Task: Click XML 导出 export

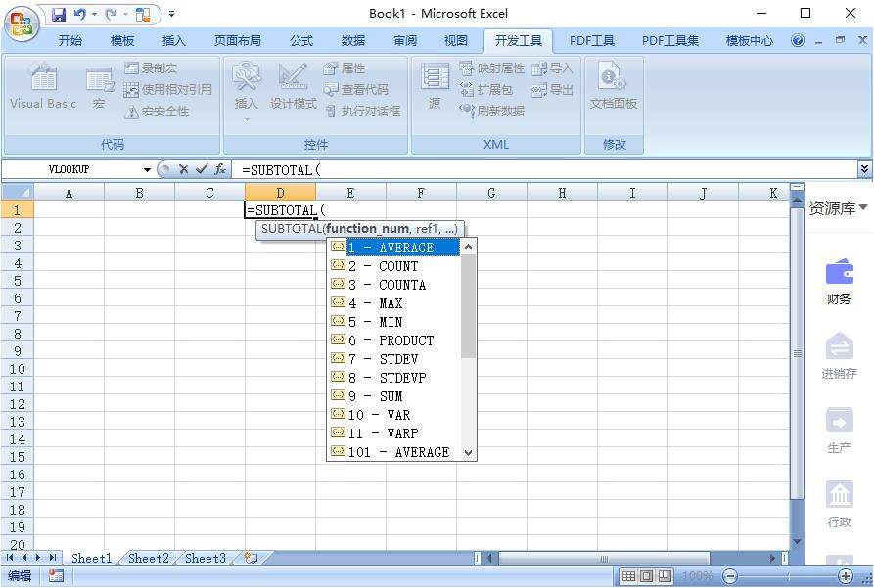Action: point(552,89)
